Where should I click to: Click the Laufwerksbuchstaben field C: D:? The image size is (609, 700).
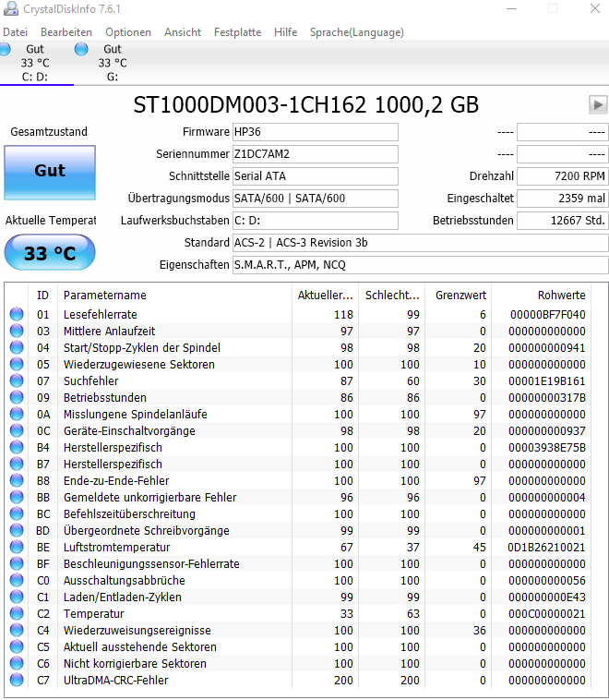(x=316, y=221)
